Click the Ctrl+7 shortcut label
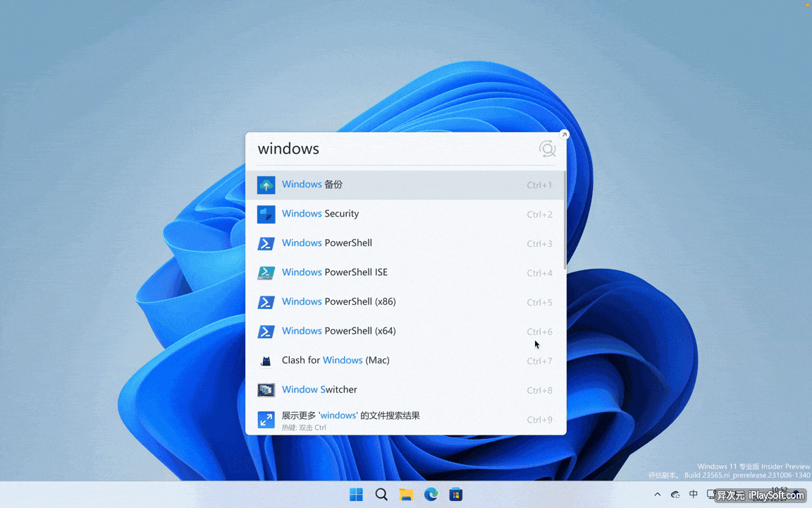The image size is (812, 508). click(540, 361)
